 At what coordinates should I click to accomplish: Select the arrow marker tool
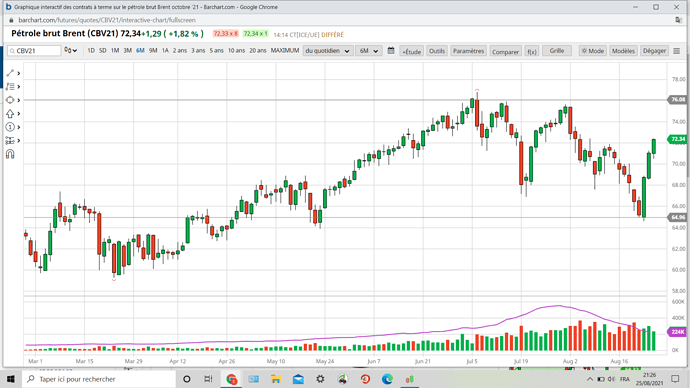(x=10, y=113)
